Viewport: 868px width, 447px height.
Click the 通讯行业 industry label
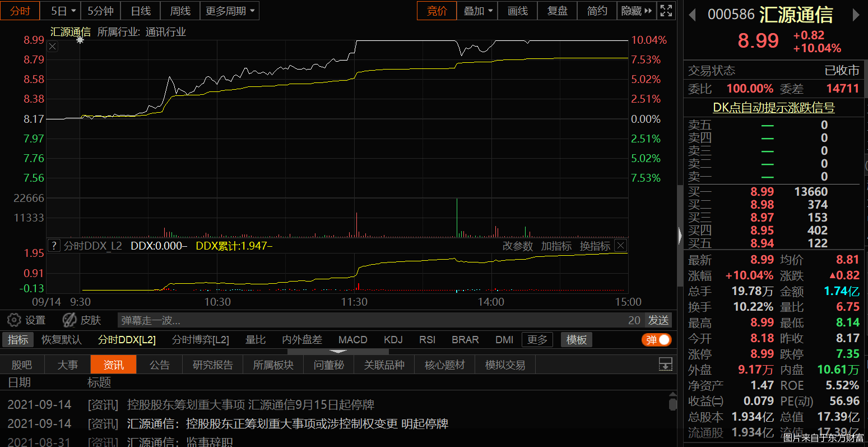(x=166, y=32)
